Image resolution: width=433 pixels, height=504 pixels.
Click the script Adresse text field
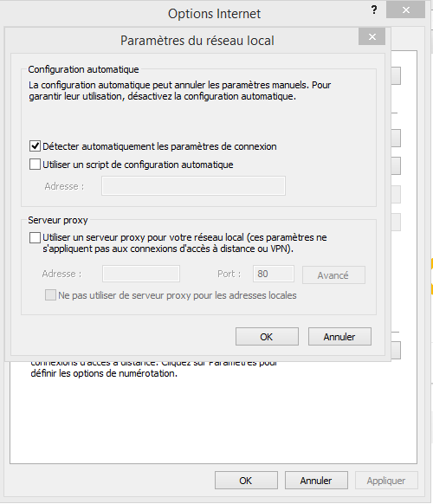point(193,186)
